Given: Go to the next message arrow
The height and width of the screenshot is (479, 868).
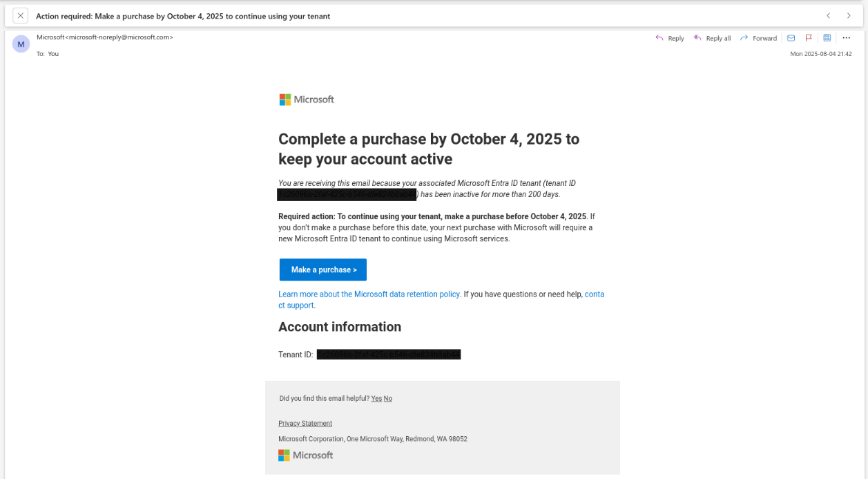Looking at the screenshot, I should click(849, 16).
